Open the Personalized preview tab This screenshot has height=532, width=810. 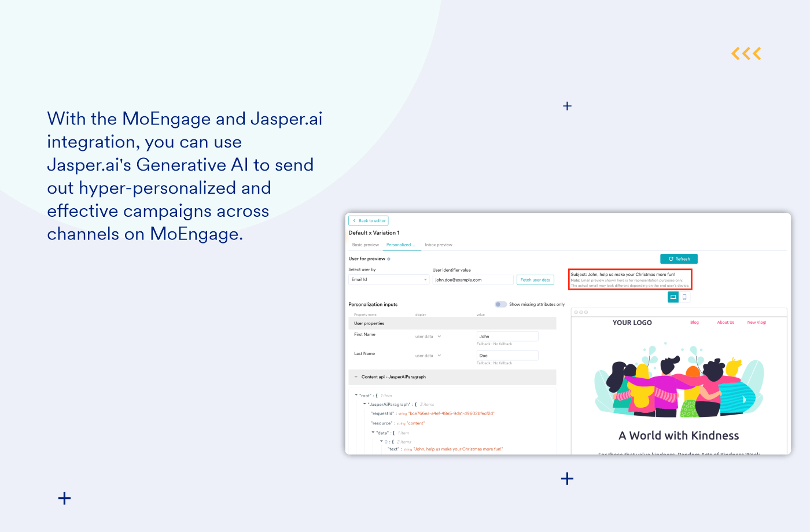point(400,245)
